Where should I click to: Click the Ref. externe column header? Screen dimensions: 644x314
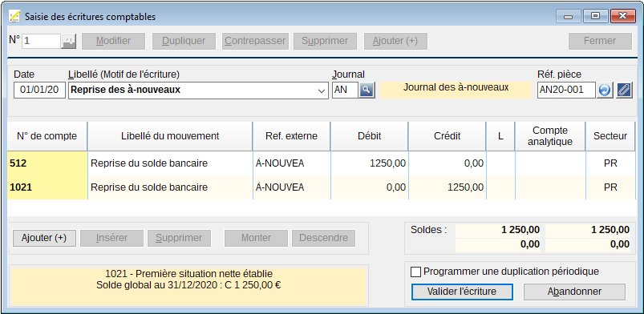pos(291,136)
